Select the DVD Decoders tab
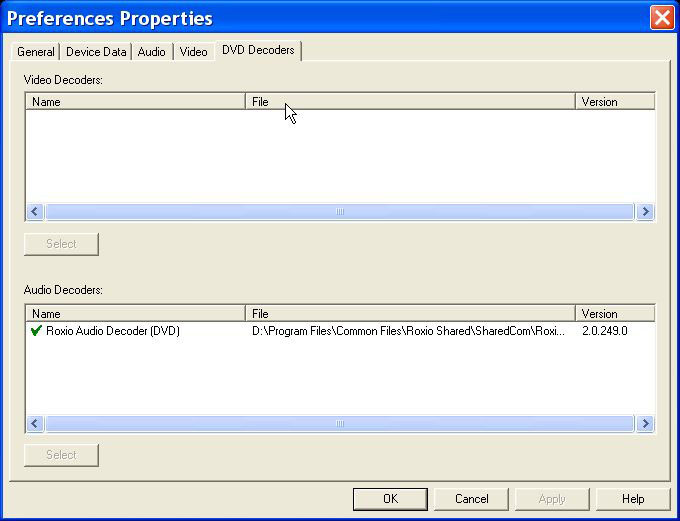The height and width of the screenshot is (521, 680). (x=258, y=50)
